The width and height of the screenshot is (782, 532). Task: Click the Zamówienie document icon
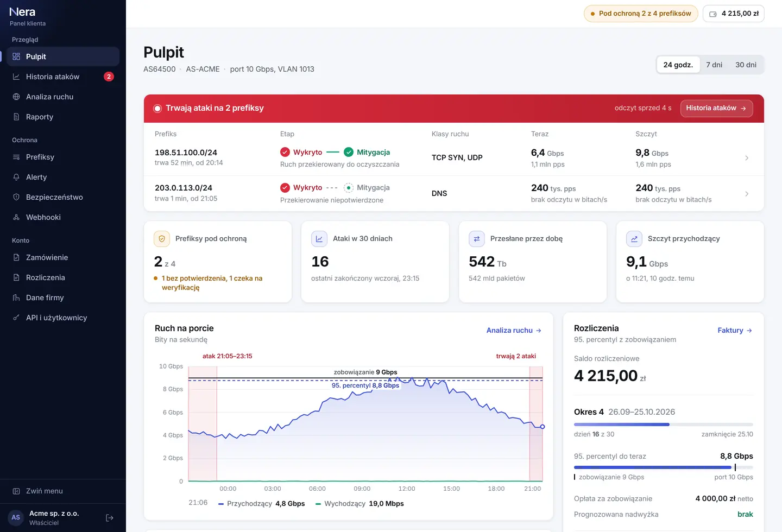pyautogui.click(x=16, y=257)
